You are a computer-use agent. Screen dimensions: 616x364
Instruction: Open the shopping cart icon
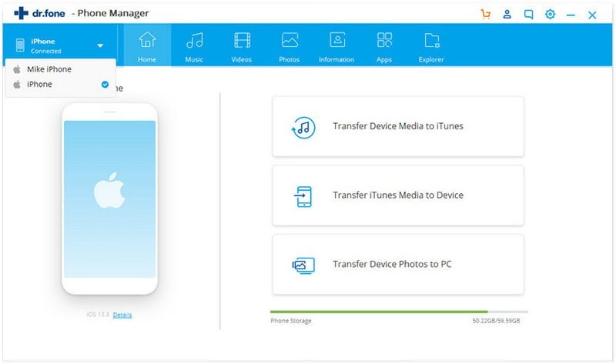point(486,14)
